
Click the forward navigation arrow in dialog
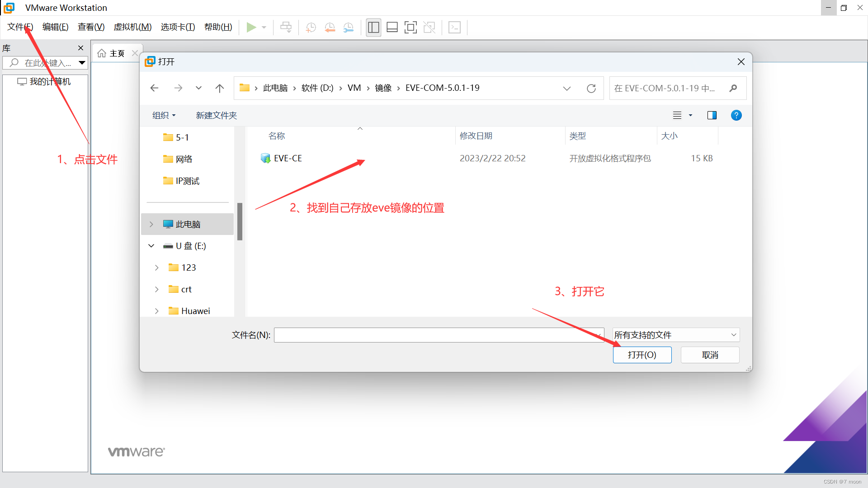point(178,88)
